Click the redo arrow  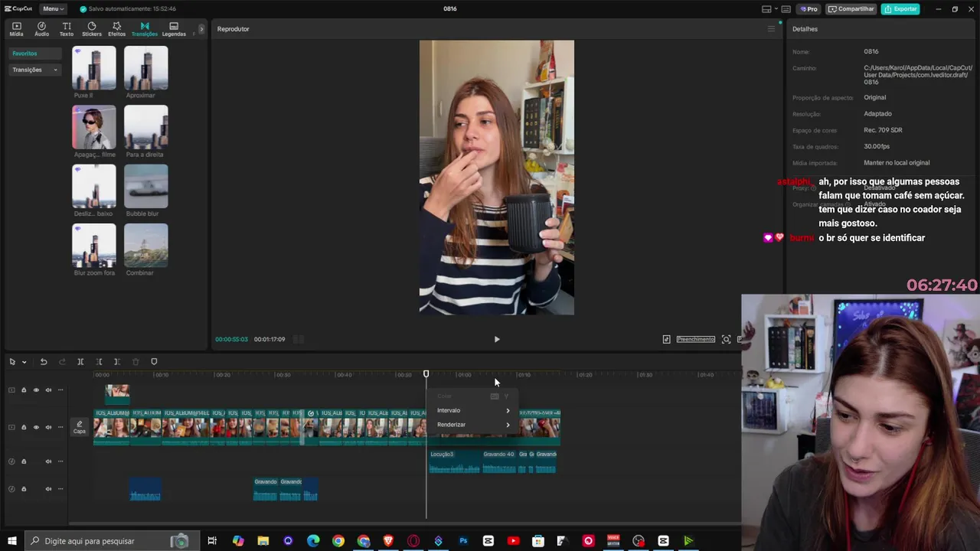[62, 362]
